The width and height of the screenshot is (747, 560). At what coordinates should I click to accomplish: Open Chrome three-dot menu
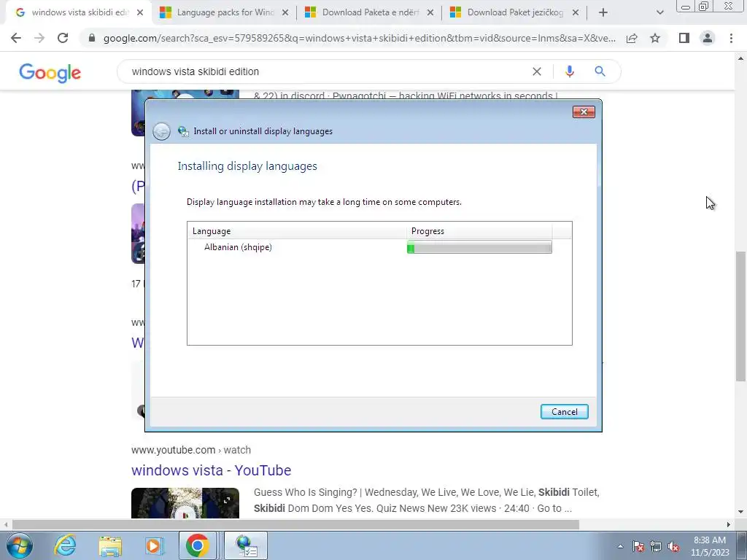point(731,38)
